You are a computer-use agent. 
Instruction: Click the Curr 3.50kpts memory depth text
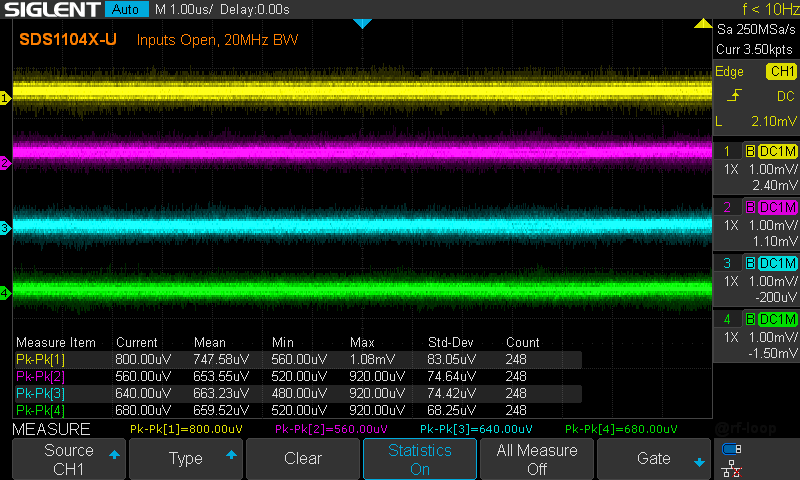755,49
